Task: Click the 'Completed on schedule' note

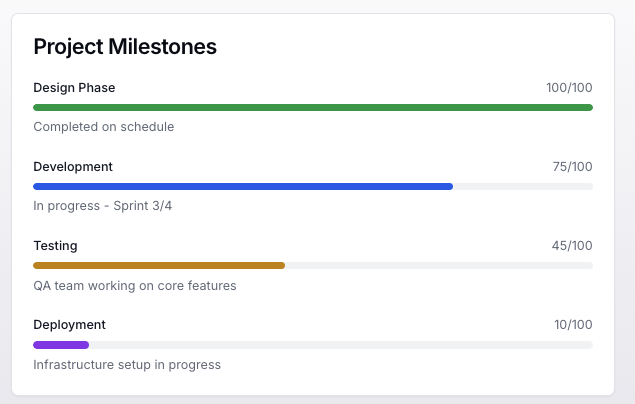Action: 104,127
